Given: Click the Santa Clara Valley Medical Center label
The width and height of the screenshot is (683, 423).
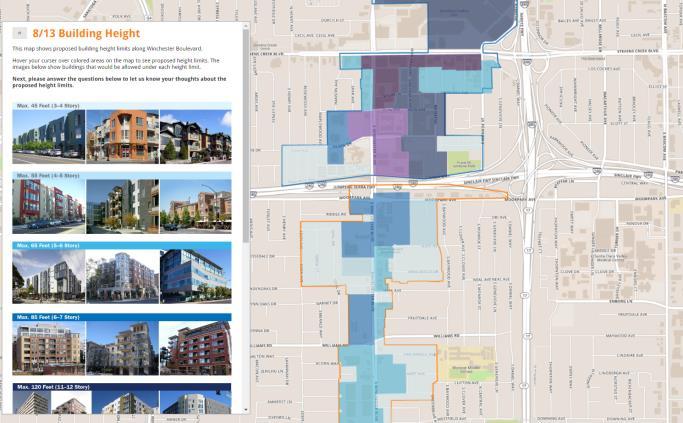Looking at the screenshot, I should point(610,257).
